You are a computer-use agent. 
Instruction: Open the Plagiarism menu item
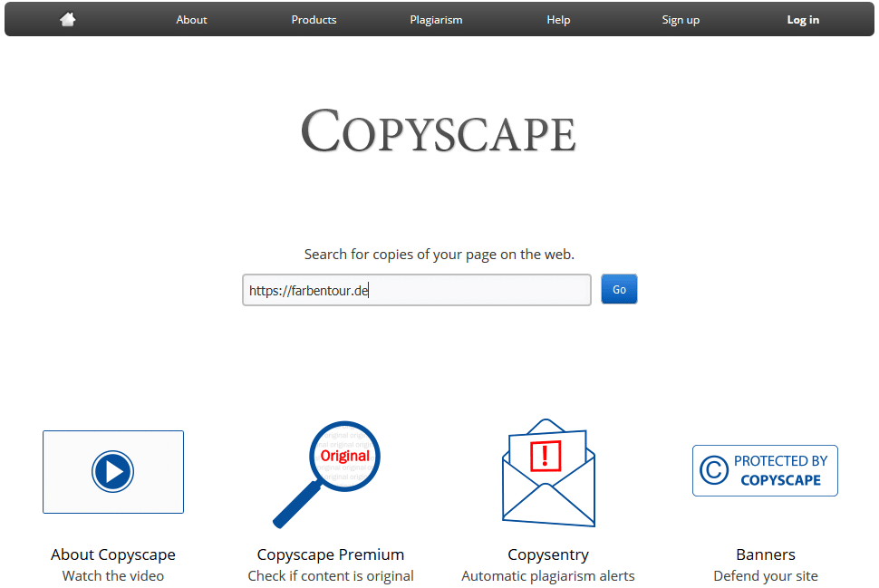point(436,20)
